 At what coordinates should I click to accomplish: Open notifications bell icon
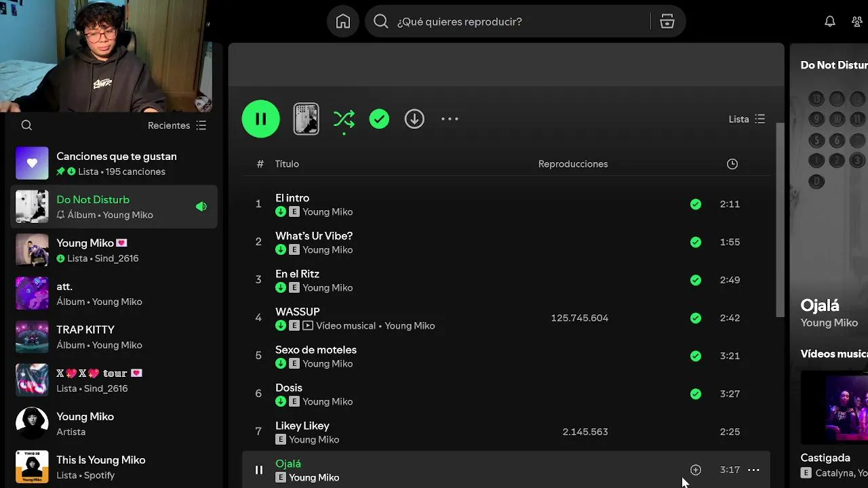click(830, 22)
